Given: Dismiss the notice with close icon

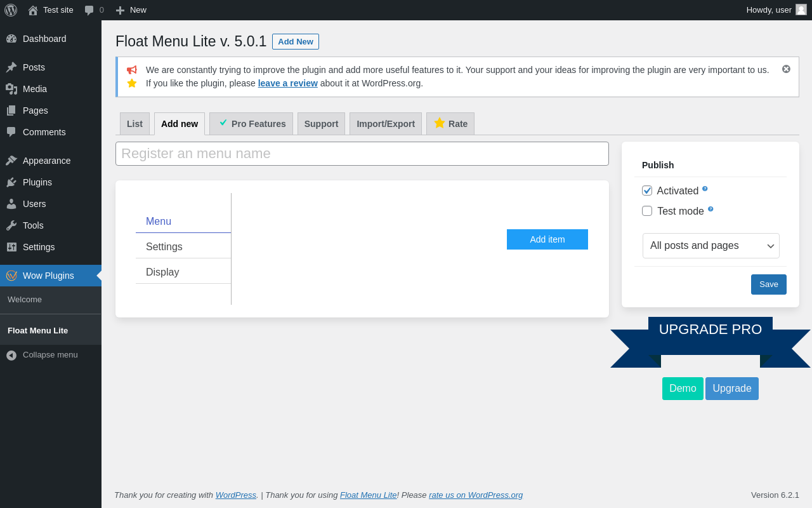Looking at the screenshot, I should (x=786, y=69).
